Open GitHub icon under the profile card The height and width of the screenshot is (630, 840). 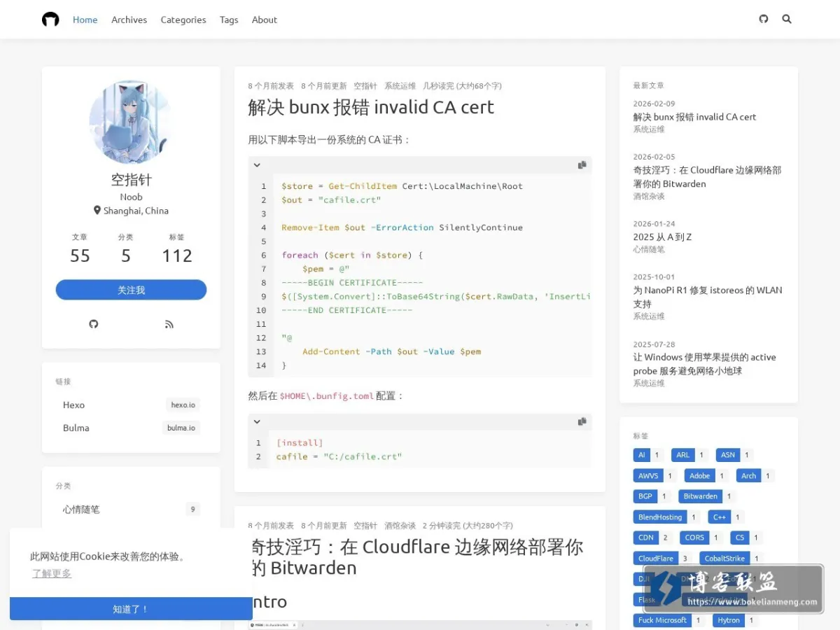[94, 324]
